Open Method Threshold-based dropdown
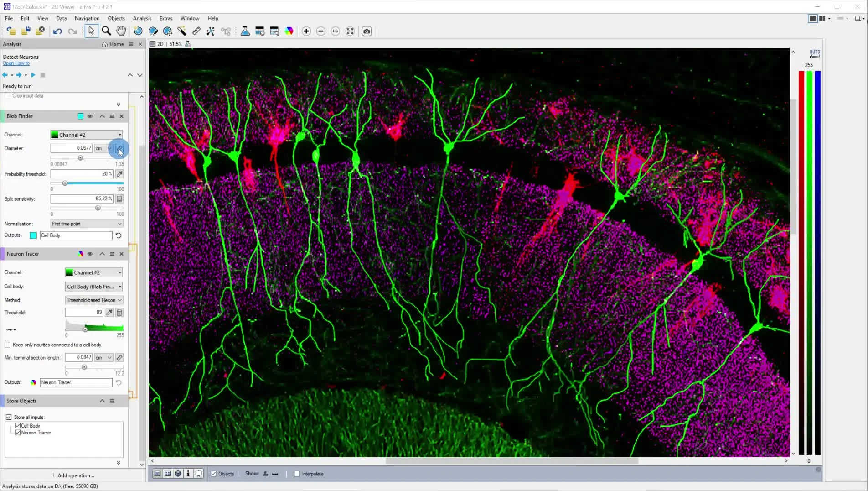The height and width of the screenshot is (491, 868). tap(94, 300)
